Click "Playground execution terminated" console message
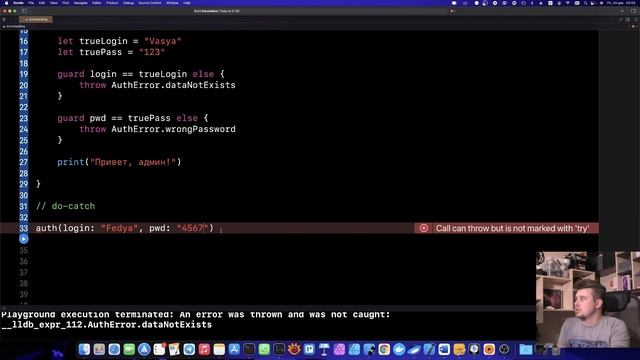Image resolution: width=640 pixels, height=360 pixels. tap(196, 315)
